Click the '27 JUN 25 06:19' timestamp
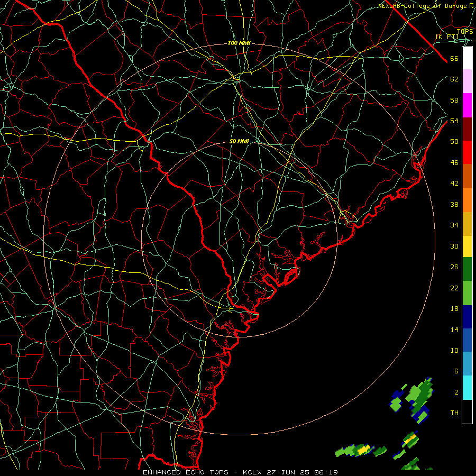The width and height of the screenshot is (476, 476). coord(303,472)
